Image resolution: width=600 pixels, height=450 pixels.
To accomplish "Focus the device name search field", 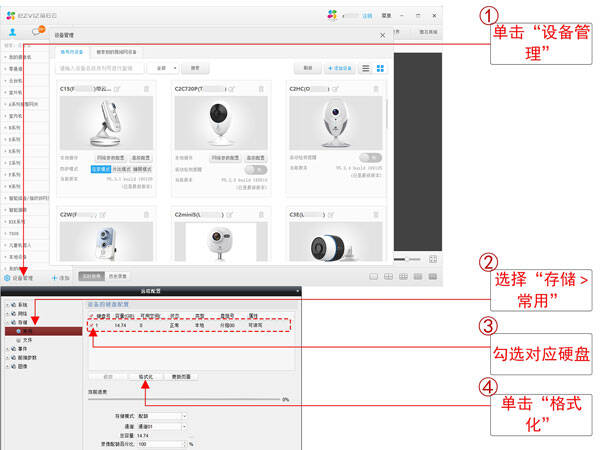I will [100, 68].
